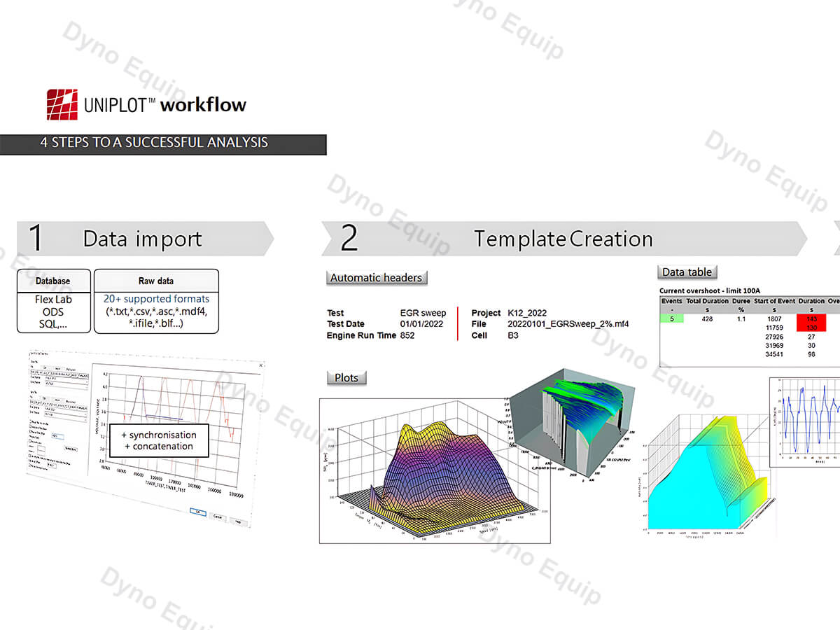Image resolution: width=840 pixels, height=630 pixels.
Task: Click the Start of Event cell 1807
Action: [774, 318]
